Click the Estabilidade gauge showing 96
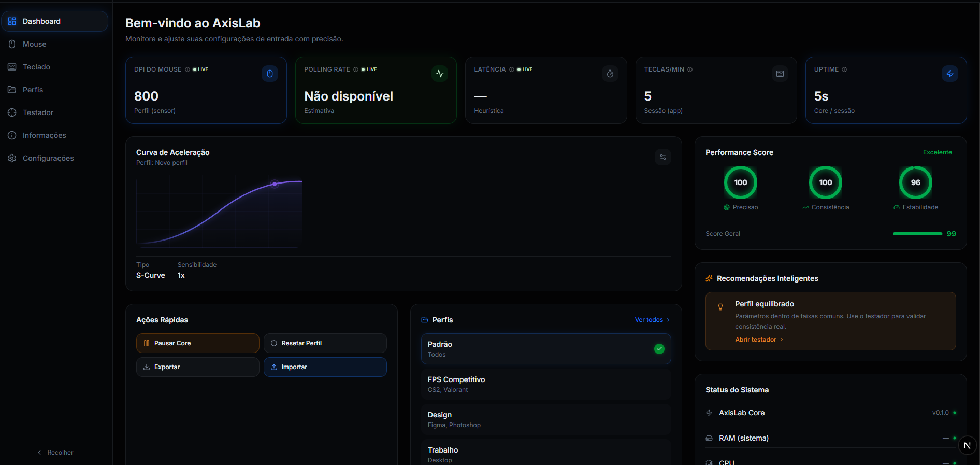 tap(916, 182)
